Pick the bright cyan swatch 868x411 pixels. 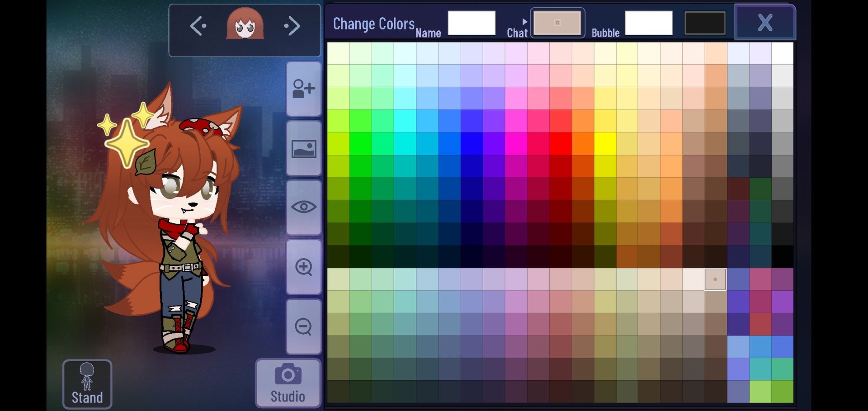coord(405,144)
